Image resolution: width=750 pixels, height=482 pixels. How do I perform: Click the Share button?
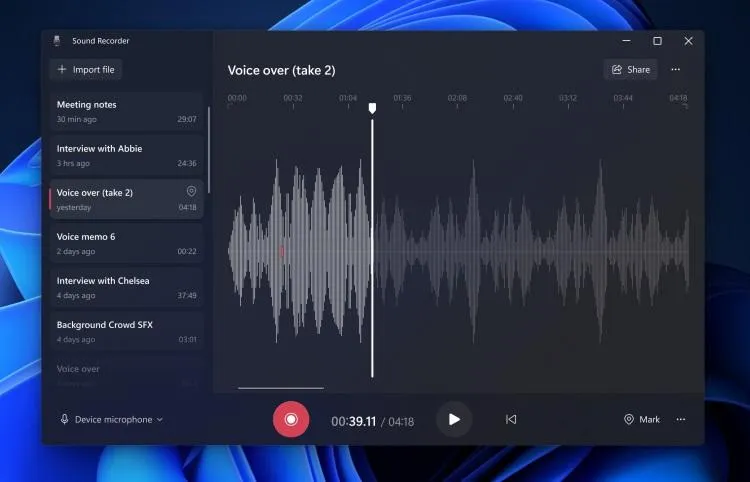(x=630, y=69)
